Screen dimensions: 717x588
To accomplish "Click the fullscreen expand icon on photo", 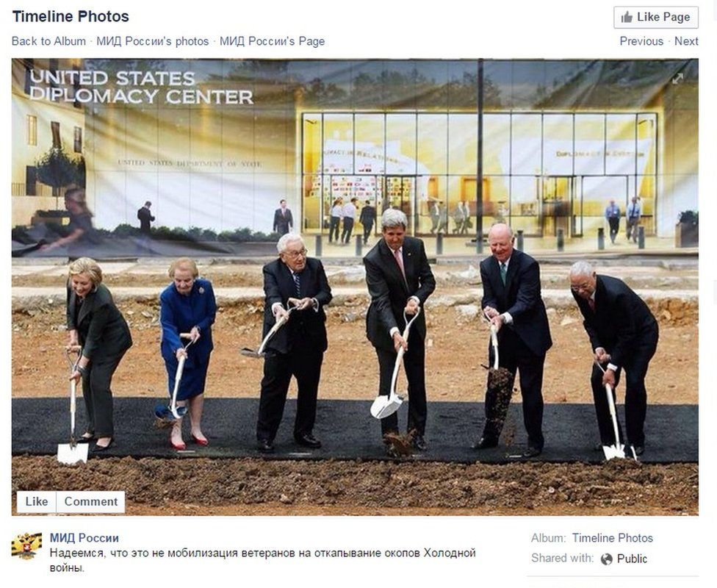I will coord(677,79).
